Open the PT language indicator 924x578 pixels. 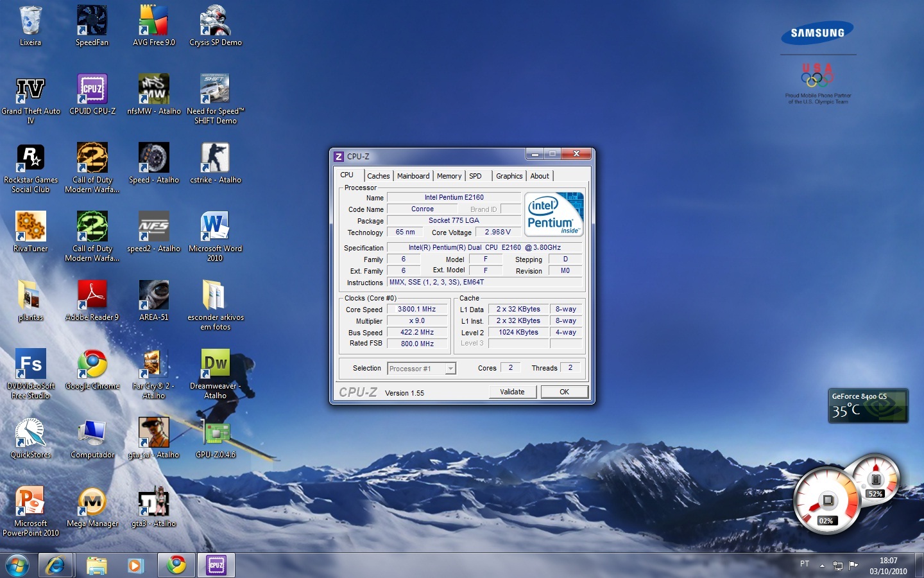[x=805, y=564]
